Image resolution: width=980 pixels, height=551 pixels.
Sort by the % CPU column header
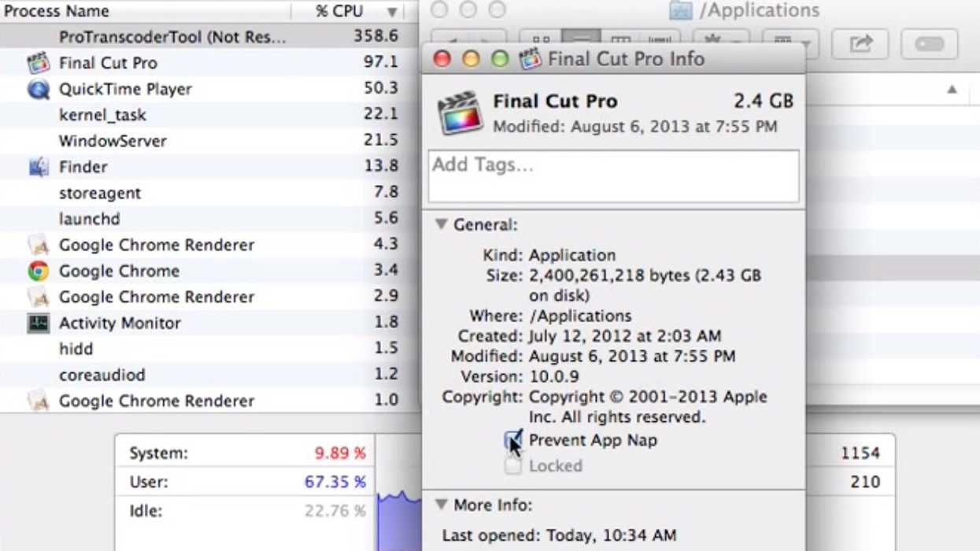[x=347, y=11]
